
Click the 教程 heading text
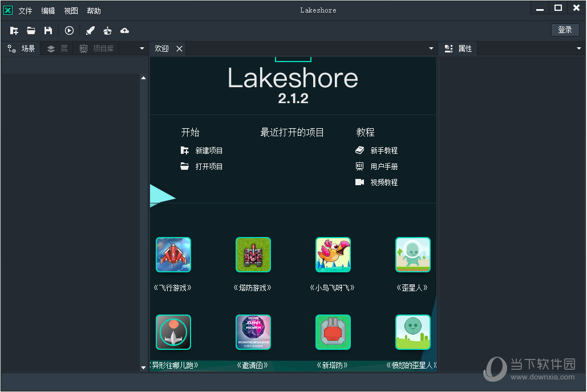[365, 132]
